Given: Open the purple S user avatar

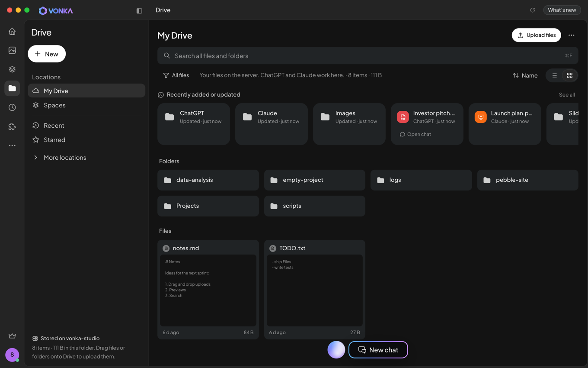Looking at the screenshot, I should (12, 355).
